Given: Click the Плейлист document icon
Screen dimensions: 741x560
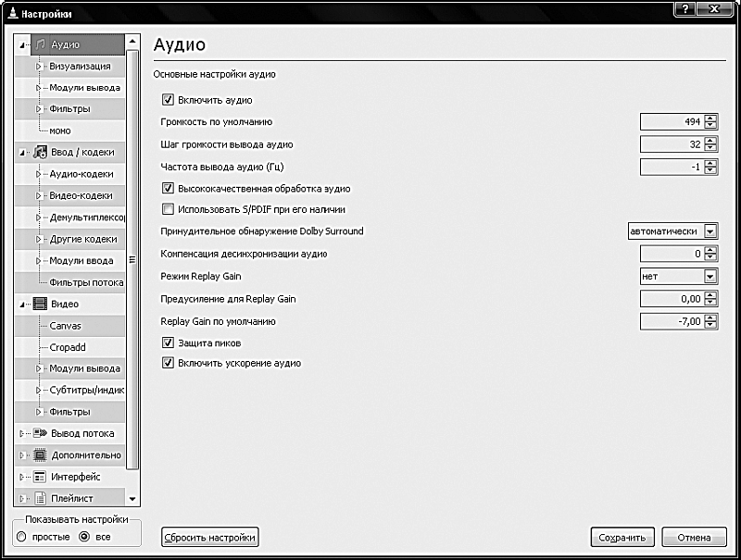Looking at the screenshot, I should (x=41, y=498).
